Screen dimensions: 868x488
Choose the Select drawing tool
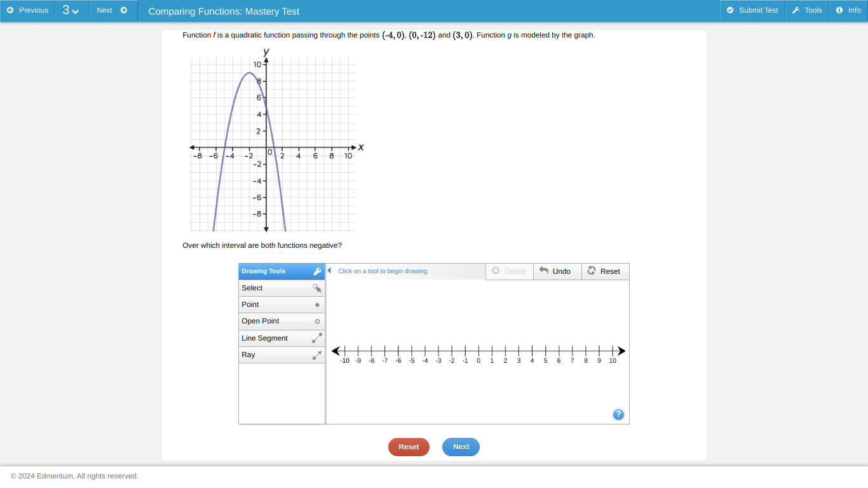click(281, 288)
